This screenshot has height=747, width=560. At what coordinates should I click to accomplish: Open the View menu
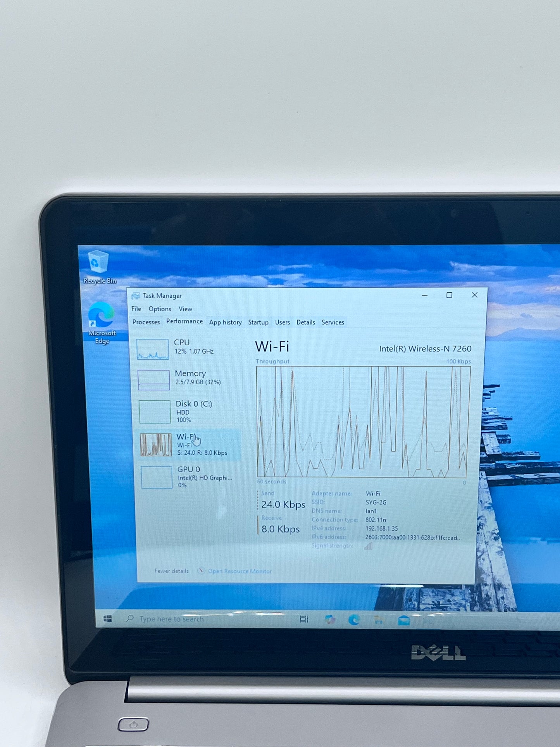pyautogui.click(x=185, y=309)
